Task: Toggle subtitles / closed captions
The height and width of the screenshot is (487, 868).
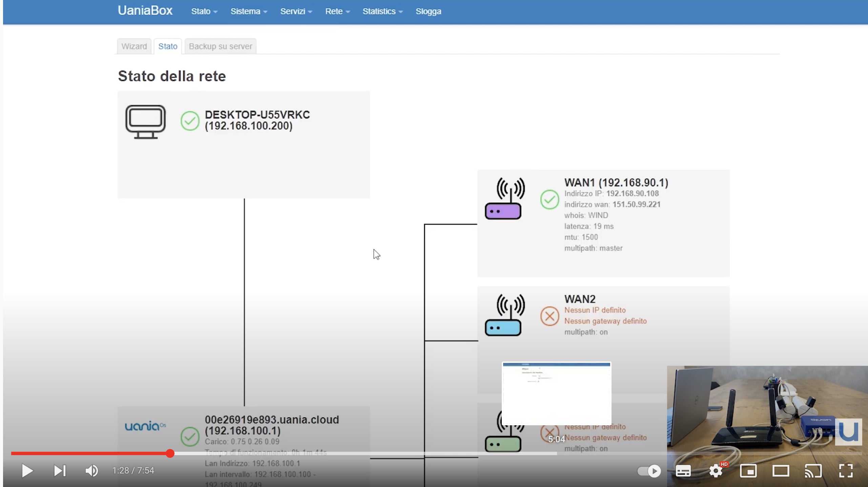Action: [x=683, y=471]
